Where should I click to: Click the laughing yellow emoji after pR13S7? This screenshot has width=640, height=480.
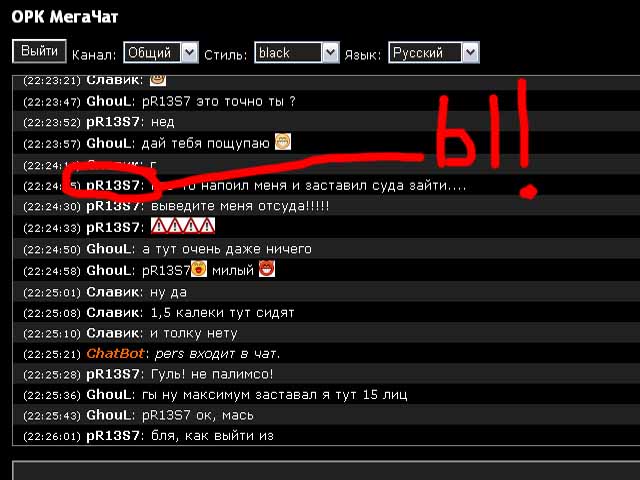199,269
